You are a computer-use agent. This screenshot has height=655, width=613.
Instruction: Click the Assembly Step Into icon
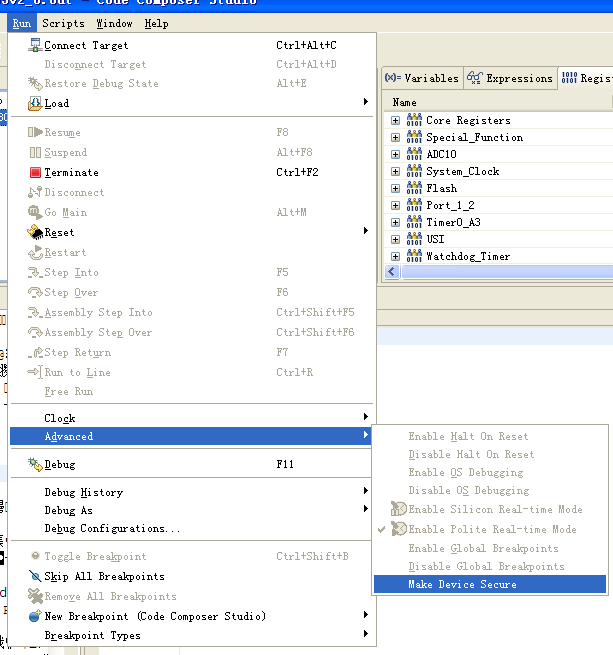(35, 312)
